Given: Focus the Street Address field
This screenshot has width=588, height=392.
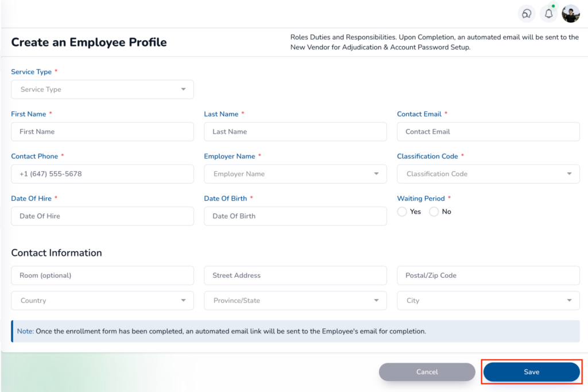Looking at the screenshot, I should [x=295, y=275].
